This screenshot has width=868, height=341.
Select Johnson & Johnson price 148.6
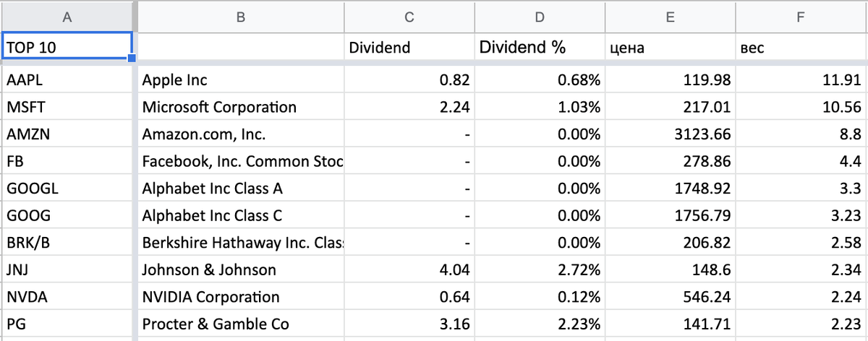[x=670, y=269]
